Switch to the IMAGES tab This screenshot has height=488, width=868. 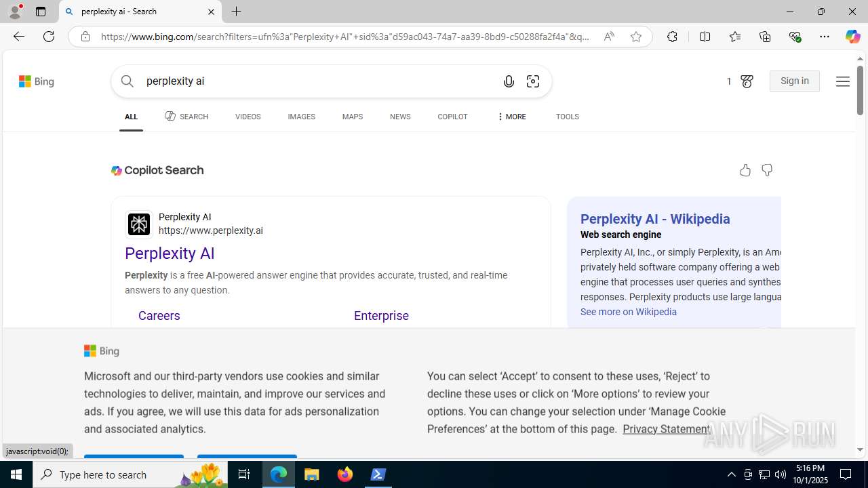pos(301,117)
